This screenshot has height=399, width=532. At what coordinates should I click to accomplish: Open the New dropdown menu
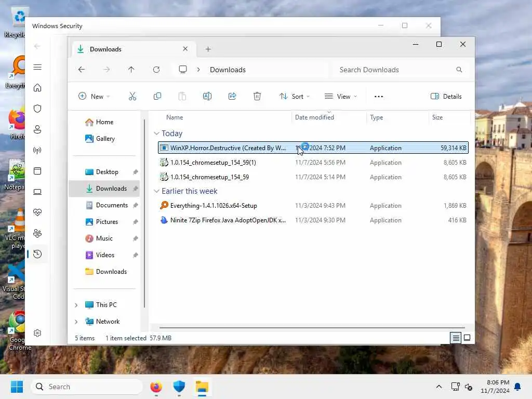(x=94, y=96)
